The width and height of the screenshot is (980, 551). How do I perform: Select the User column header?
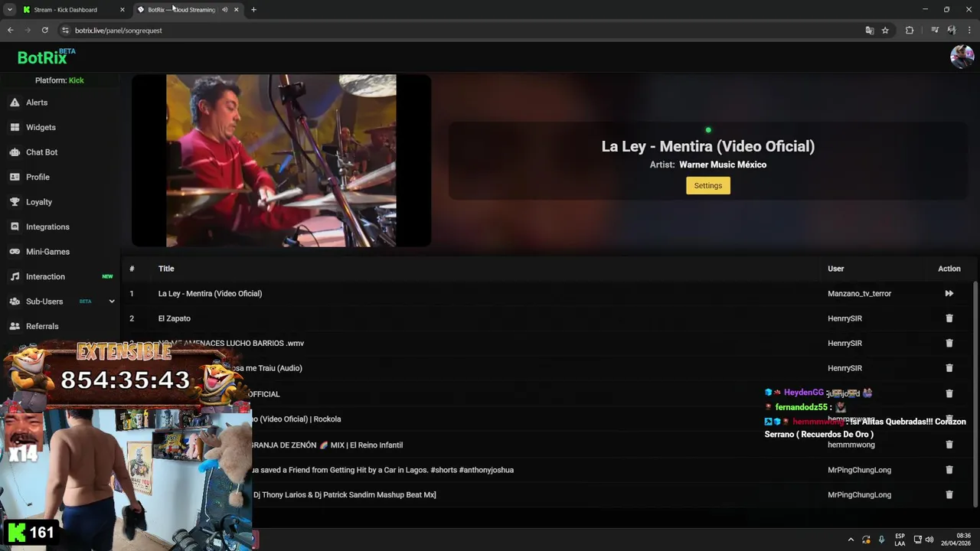[835, 269]
